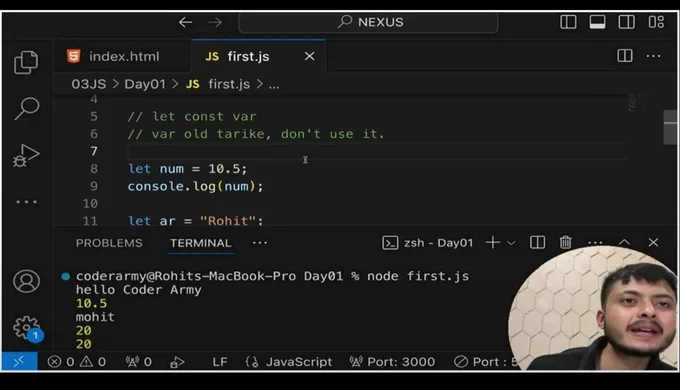680x390 pixels.
Task: Toggle the bottom panel layout icon
Action: click(x=597, y=22)
